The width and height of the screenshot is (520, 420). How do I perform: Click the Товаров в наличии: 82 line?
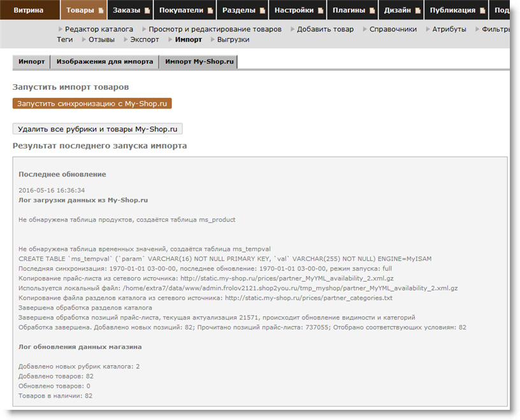coord(55,396)
